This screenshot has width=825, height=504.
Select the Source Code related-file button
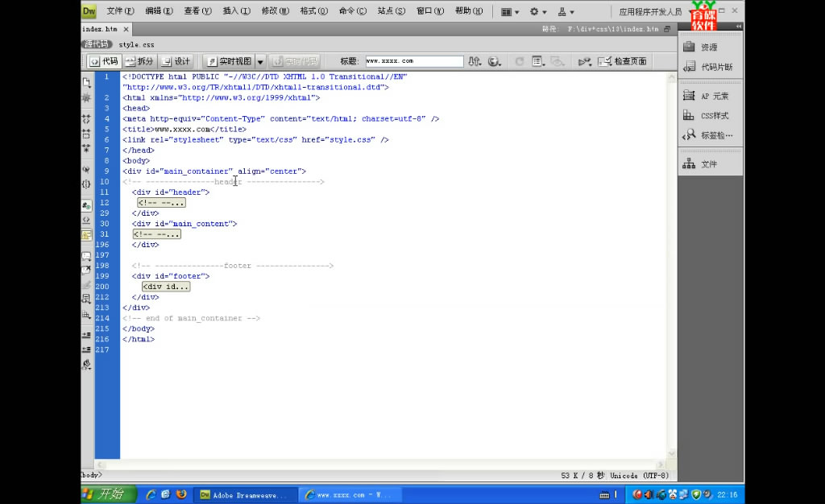[97, 44]
